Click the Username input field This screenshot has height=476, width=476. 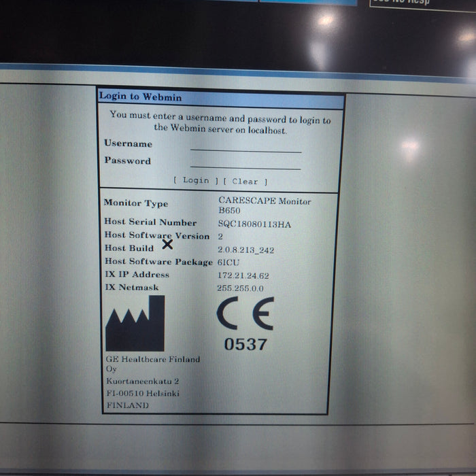pyautogui.click(x=246, y=146)
